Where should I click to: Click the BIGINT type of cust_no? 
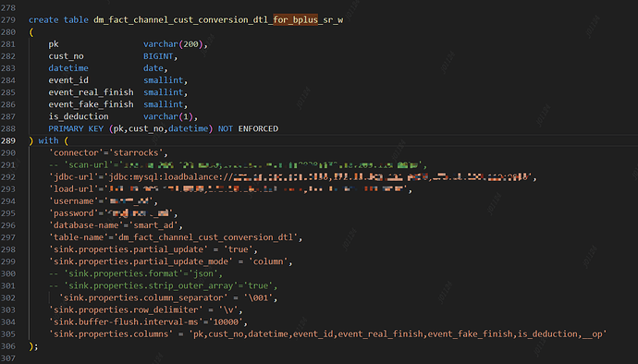pos(158,56)
